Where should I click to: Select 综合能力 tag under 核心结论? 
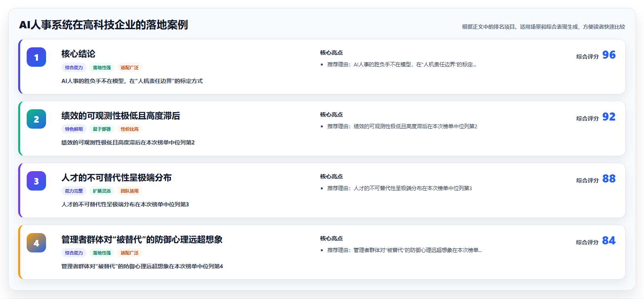coord(74,68)
